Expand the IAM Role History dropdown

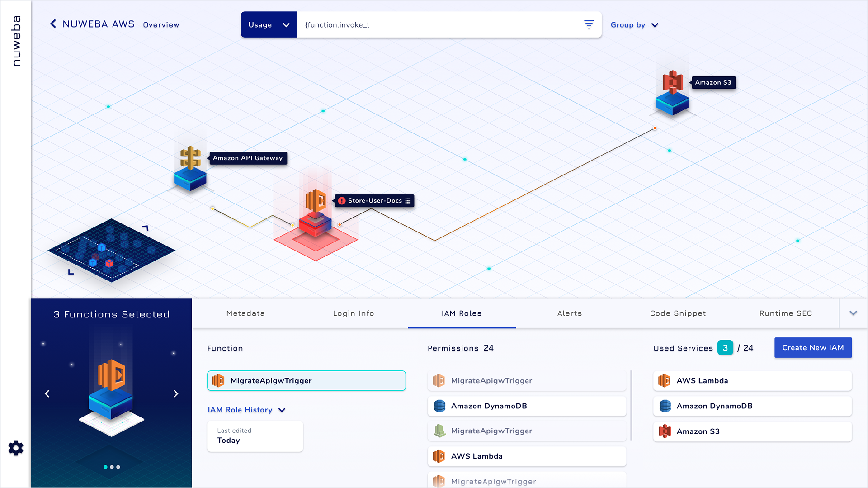(x=246, y=410)
